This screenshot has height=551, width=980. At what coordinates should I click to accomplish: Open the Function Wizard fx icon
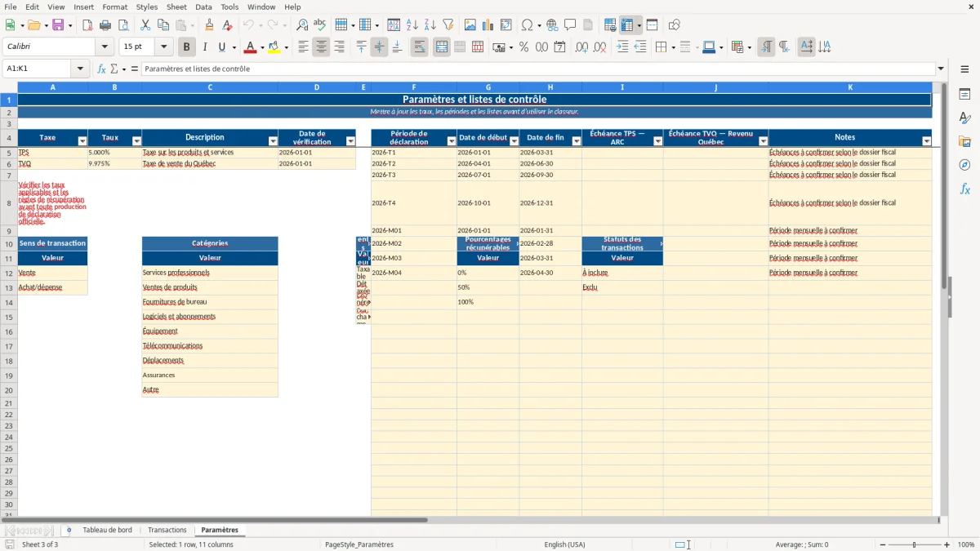102,69
